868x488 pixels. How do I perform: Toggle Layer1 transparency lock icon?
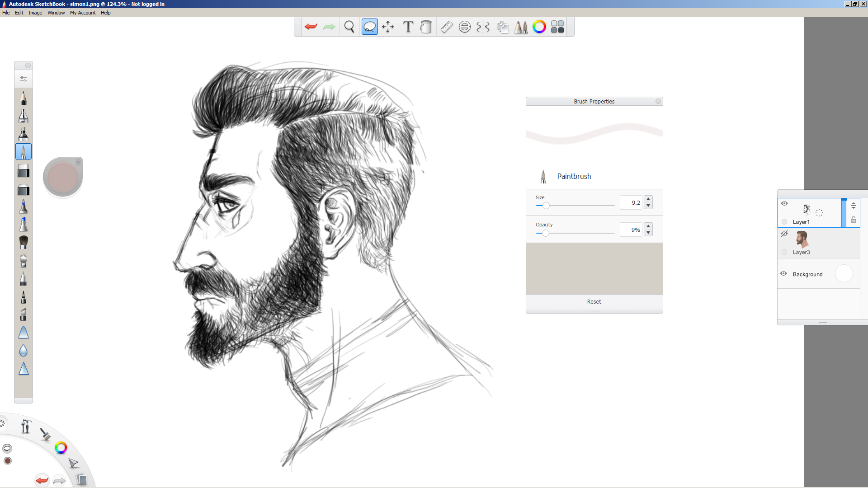tap(854, 220)
